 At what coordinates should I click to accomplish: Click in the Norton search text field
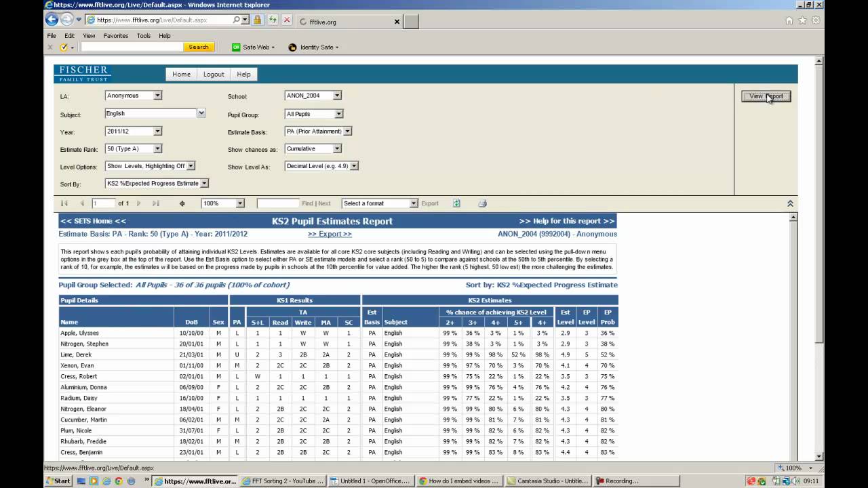click(132, 47)
